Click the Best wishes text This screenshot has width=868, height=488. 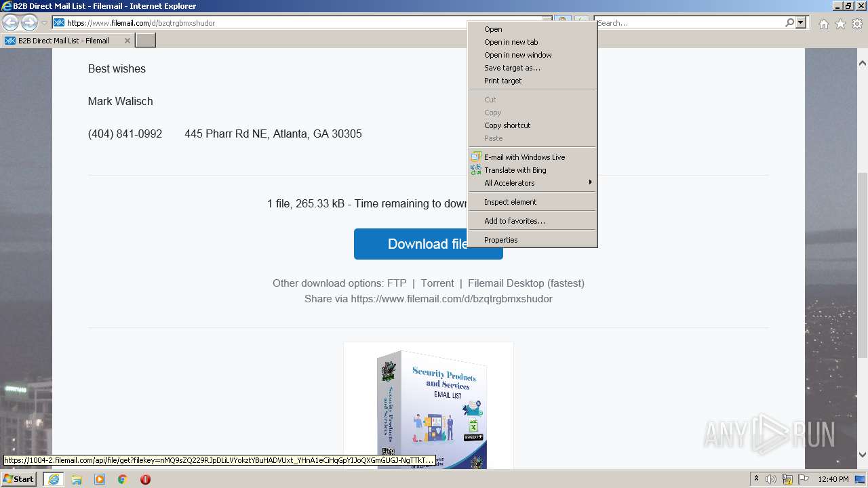click(x=117, y=69)
